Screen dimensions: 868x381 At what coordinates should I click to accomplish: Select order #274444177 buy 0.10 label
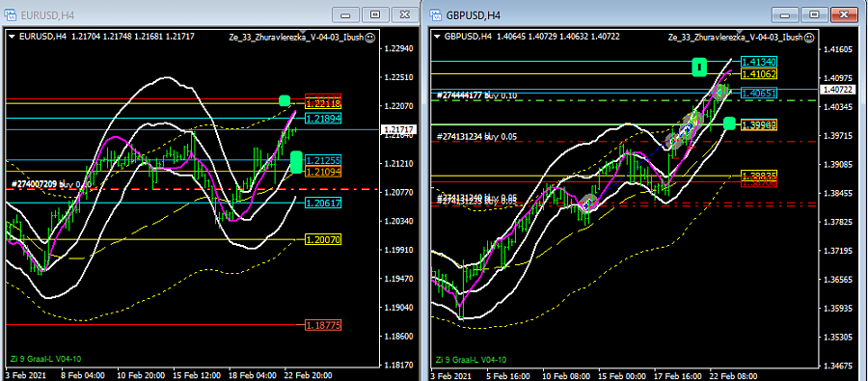[476, 95]
